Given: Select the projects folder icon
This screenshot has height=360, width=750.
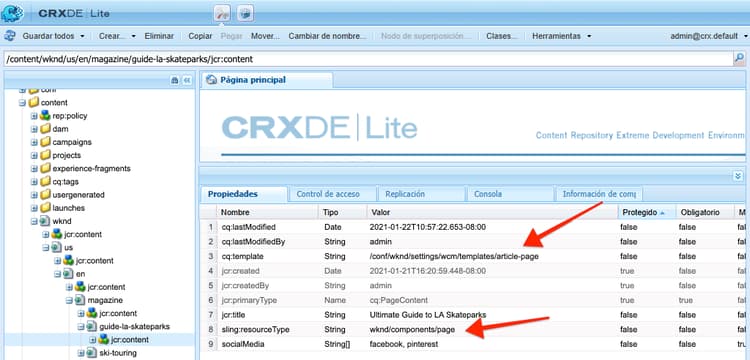Looking at the screenshot, I should pyautogui.click(x=45, y=155).
